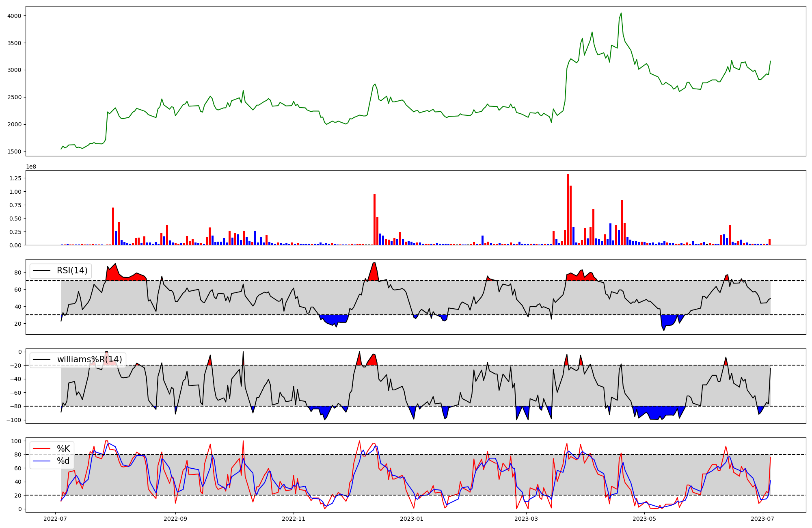Screen dimensions: 812x528
Task: Click the 4000 price axis tick label
Action: [15, 16]
